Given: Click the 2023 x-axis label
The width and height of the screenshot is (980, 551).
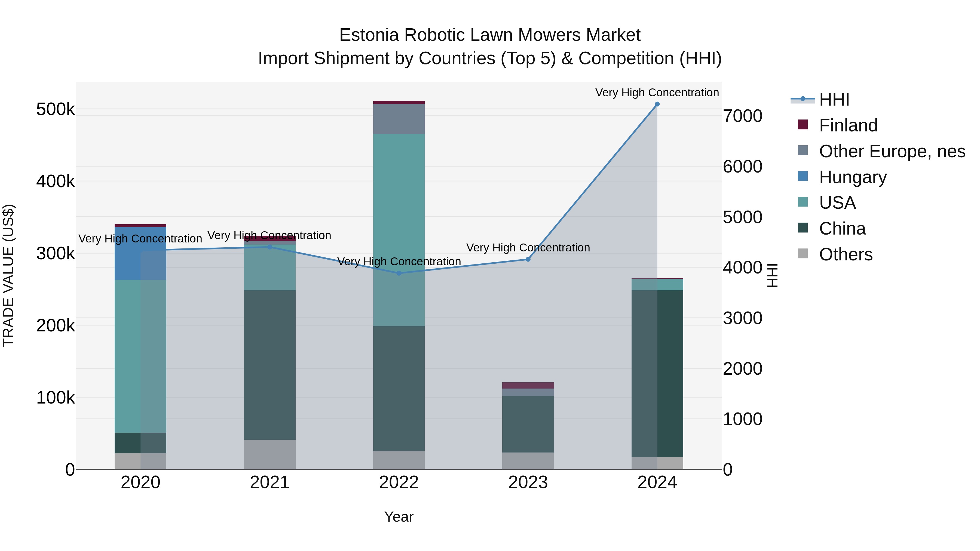Looking at the screenshot, I should (528, 482).
